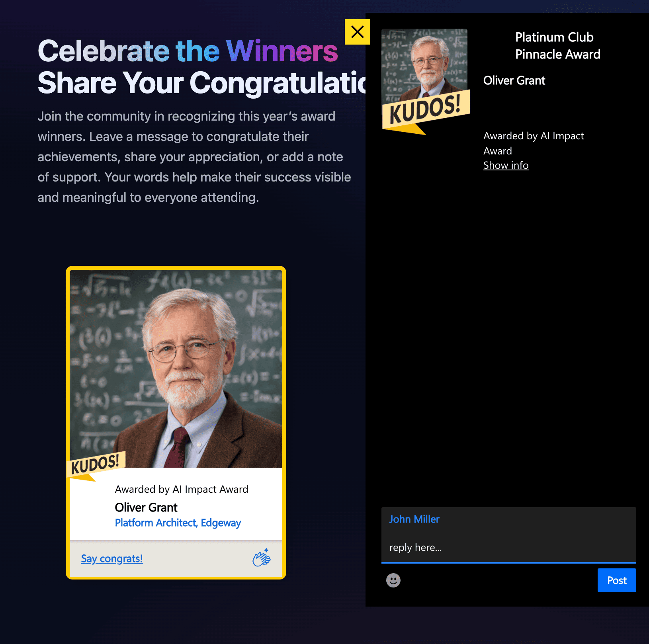
Task: Click the Say congrats! link
Action: [x=112, y=558]
